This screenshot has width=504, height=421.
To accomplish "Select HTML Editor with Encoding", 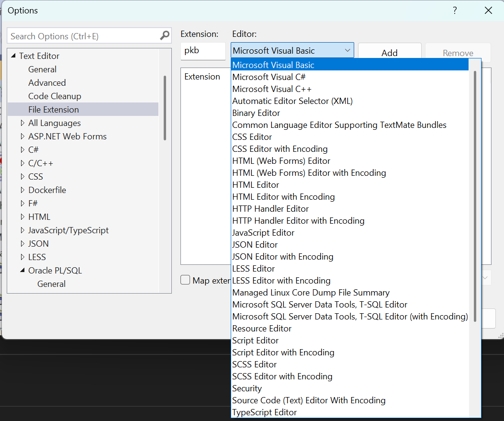I will click(350, 197).
